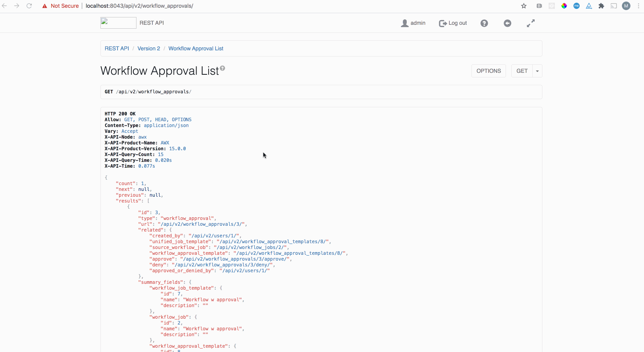This screenshot has width=644, height=352.
Task: Send a request with the GET button
Action: coord(522,71)
